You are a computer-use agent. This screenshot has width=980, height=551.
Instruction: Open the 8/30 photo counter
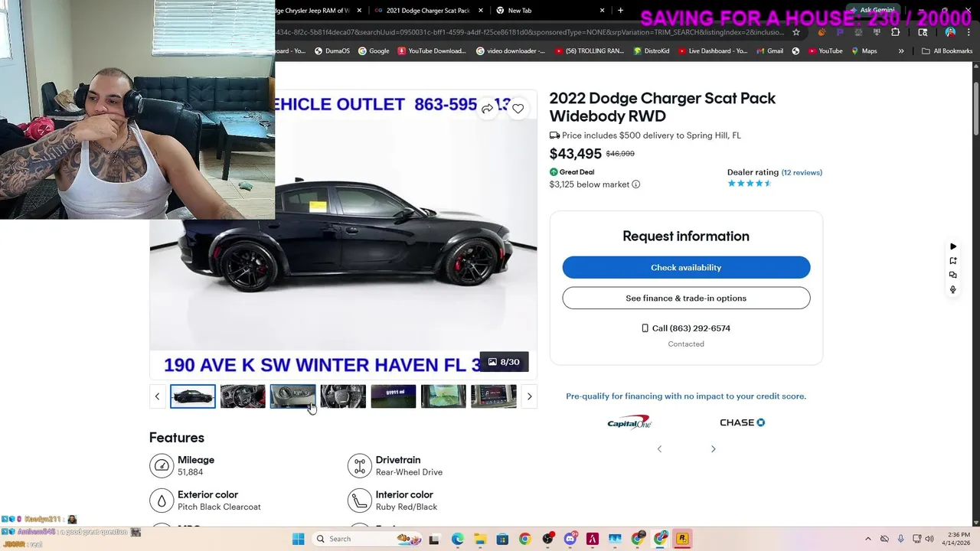click(504, 362)
